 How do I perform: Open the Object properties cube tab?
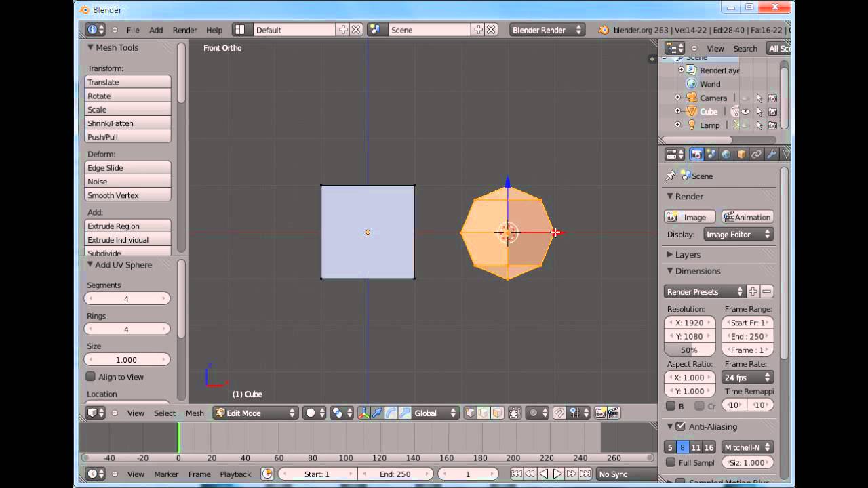point(741,155)
